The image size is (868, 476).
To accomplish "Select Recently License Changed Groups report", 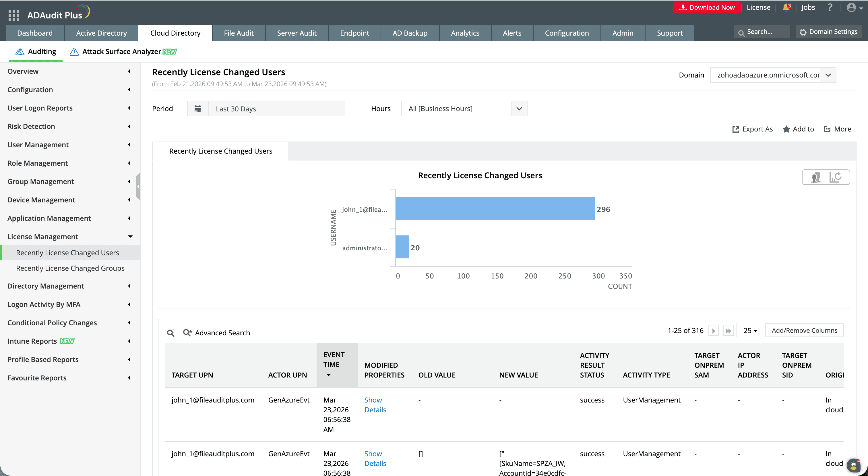I will 70,268.
